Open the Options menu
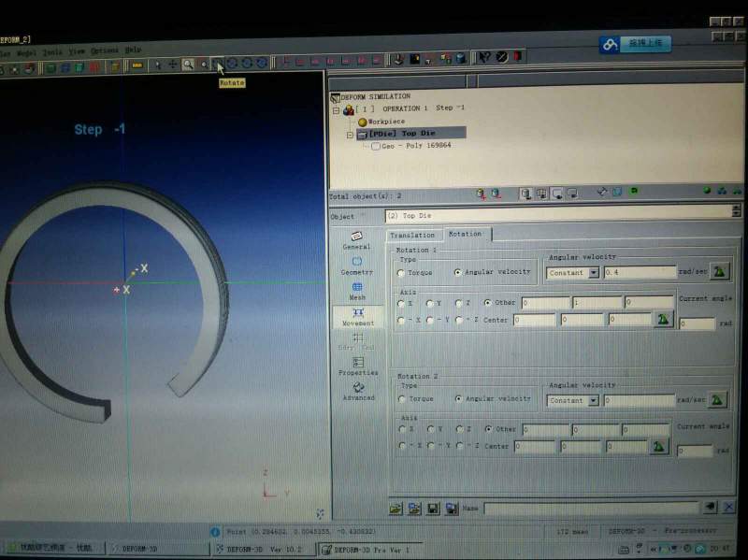 105,50
